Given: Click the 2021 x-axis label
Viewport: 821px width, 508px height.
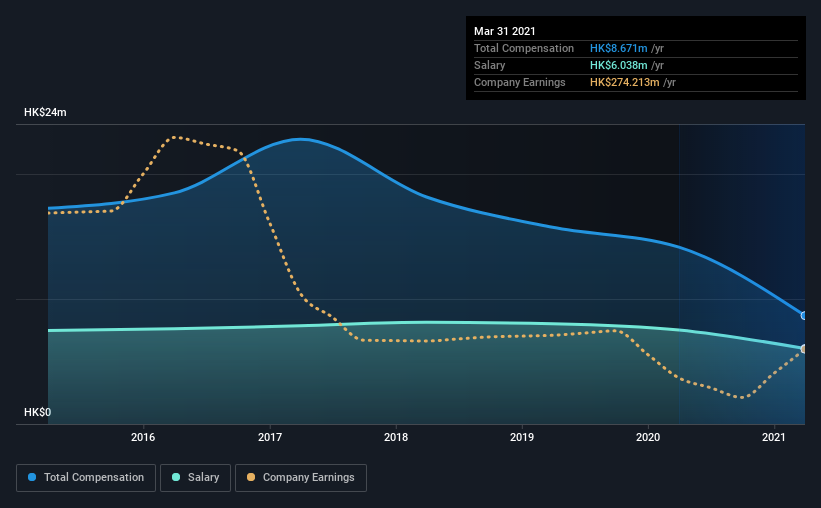Looking at the screenshot, I should (x=774, y=437).
